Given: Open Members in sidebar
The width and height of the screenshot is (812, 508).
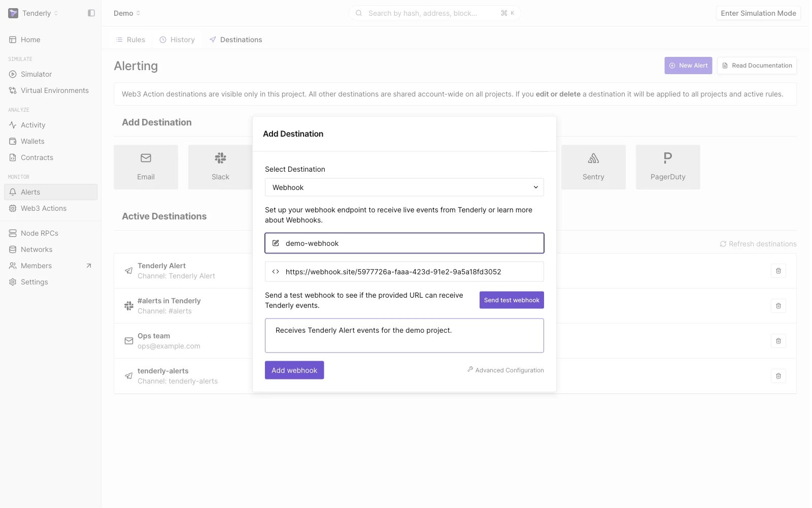Looking at the screenshot, I should tap(51, 266).
